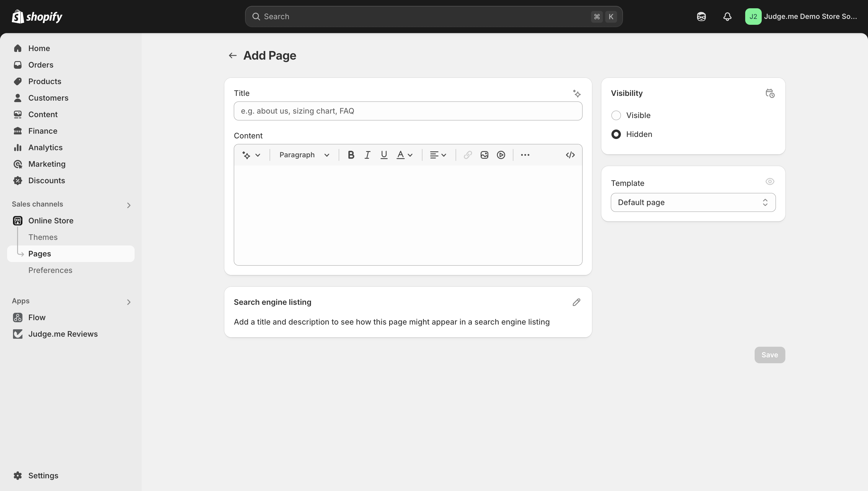Expand the Apps chevron

coord(128,302)
